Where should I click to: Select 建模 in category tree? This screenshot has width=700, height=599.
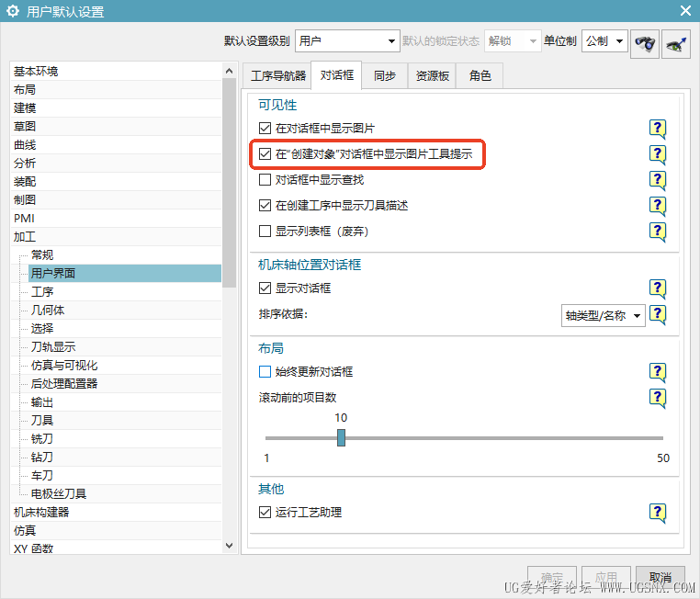tap(116, 108)
